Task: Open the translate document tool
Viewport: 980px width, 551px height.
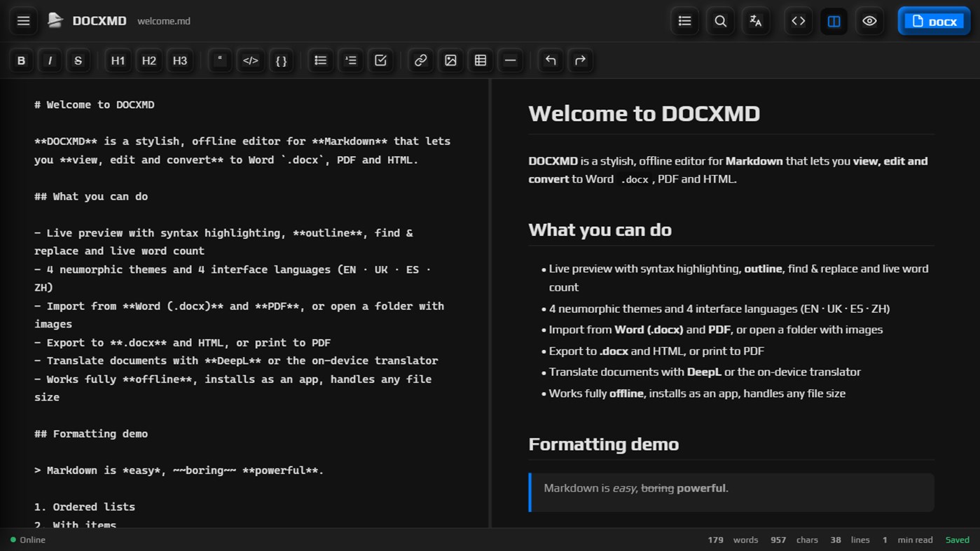Action: pyautogui.click(x=756, y=21)
